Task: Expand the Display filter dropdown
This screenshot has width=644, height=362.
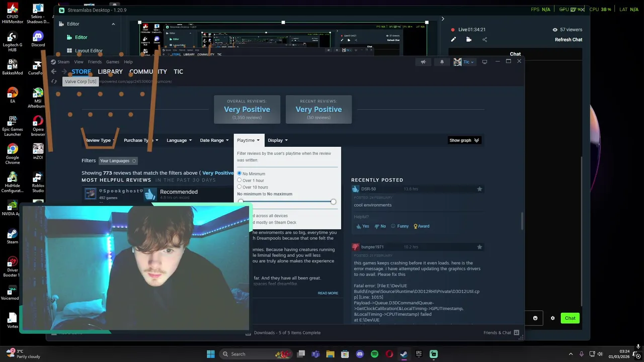Action: coord(278,140)
